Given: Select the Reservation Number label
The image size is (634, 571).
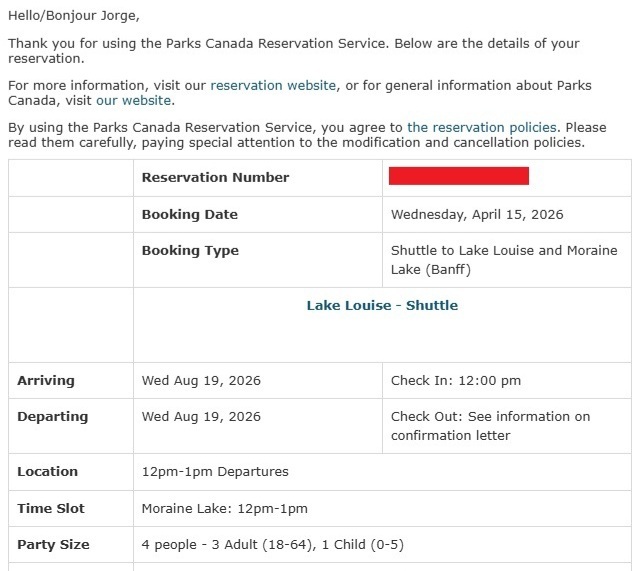Looking at the screenshot, I should click(215, 178).
